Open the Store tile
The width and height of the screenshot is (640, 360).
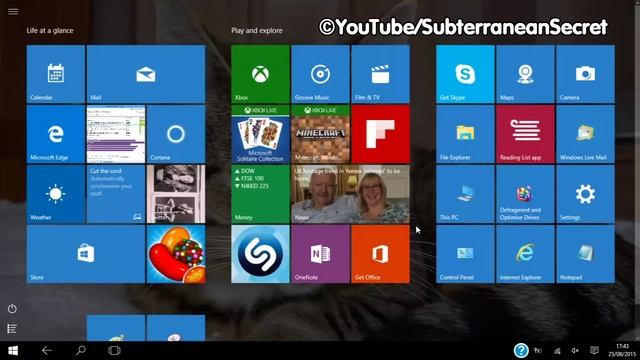click(x=86, y=254)
